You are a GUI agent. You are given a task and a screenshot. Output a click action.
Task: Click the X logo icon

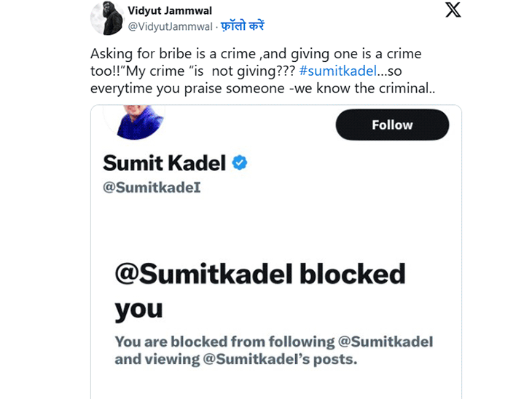[453, 10]
